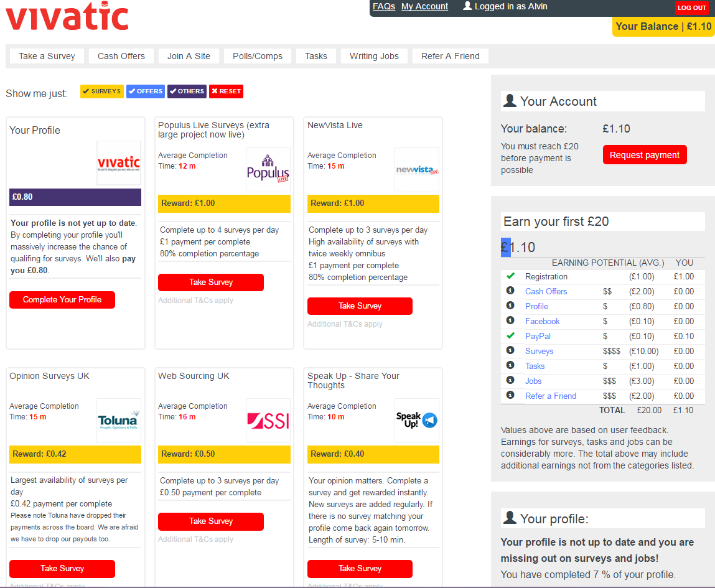Take the Populus Live survey

click(x=211, y=282)
